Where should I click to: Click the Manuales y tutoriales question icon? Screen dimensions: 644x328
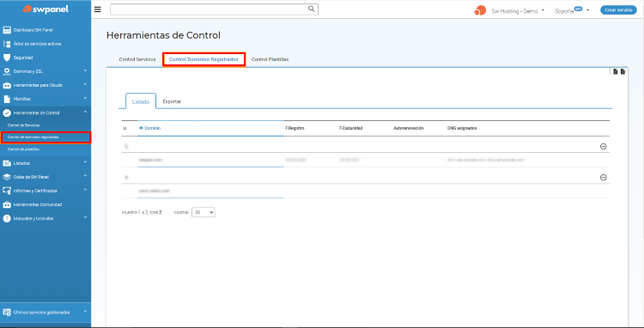[7, 218]
